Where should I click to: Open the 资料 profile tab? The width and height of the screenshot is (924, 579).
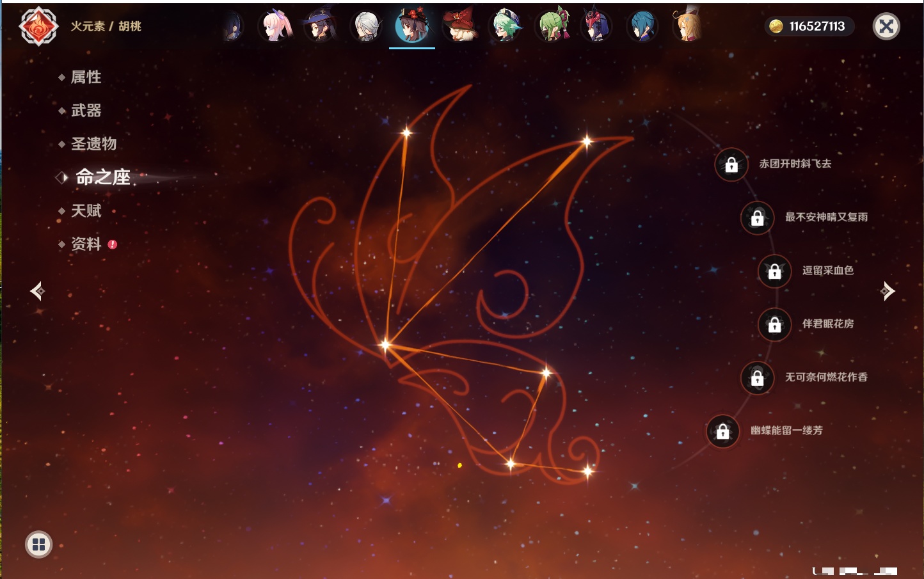pos(86,244)
